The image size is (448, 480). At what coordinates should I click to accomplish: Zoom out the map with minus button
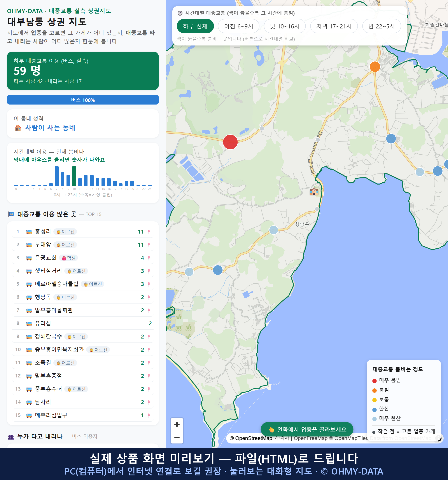tap(177, 437)
